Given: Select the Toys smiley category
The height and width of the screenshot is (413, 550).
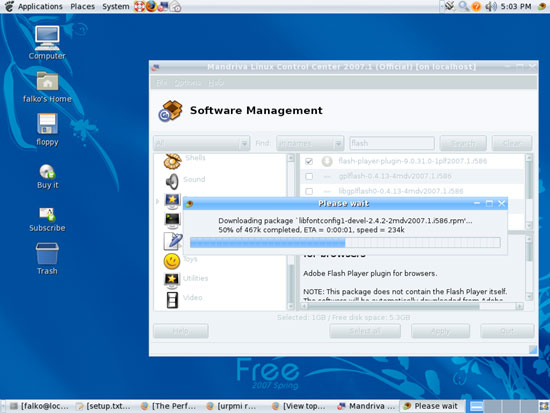Looking at the screenshot, I should point(172,261).
